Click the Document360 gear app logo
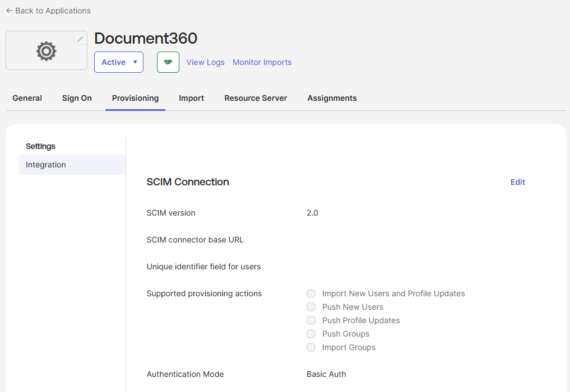Image resolution: width=570 pixels, height=392 pixels. click(x=47, y=51)
